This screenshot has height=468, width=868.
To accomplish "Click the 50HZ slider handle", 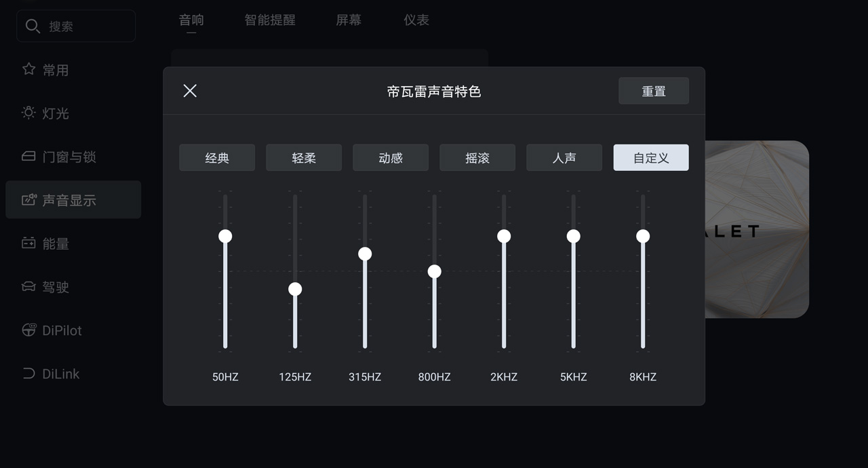I will 224,235.
